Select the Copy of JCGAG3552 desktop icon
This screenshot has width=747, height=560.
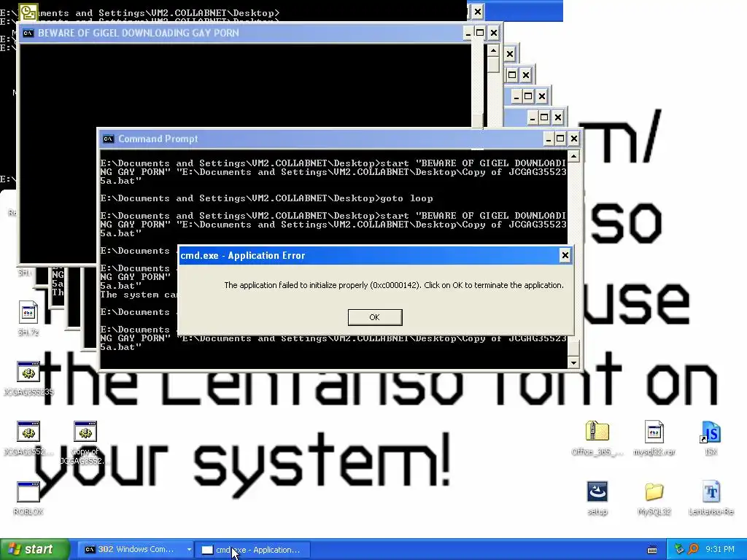(x=85, y=443)
